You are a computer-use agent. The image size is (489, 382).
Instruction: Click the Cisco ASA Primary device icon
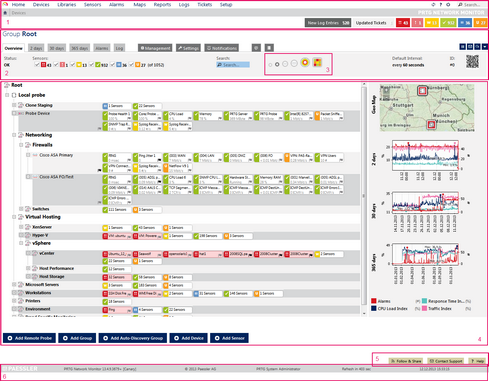(x=35, y=155)
